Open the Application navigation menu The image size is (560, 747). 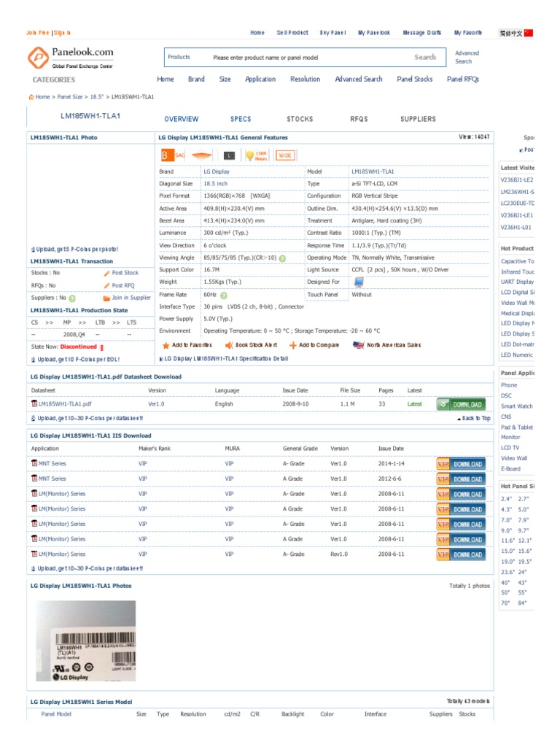point(260,79)
